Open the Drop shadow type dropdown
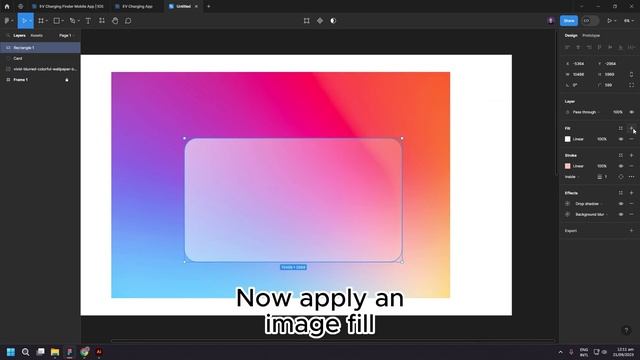 [x=589, y=204]
